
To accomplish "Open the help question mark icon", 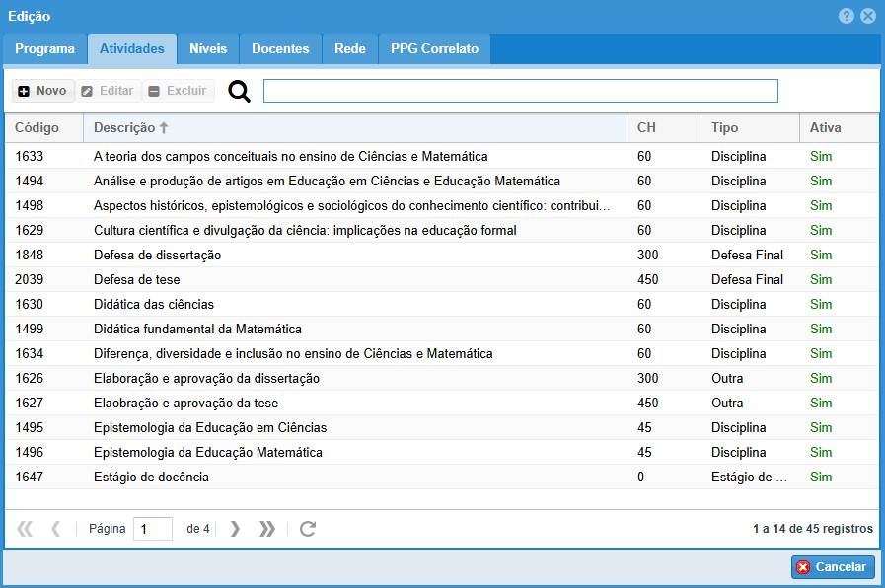I will tap(847, 16).
